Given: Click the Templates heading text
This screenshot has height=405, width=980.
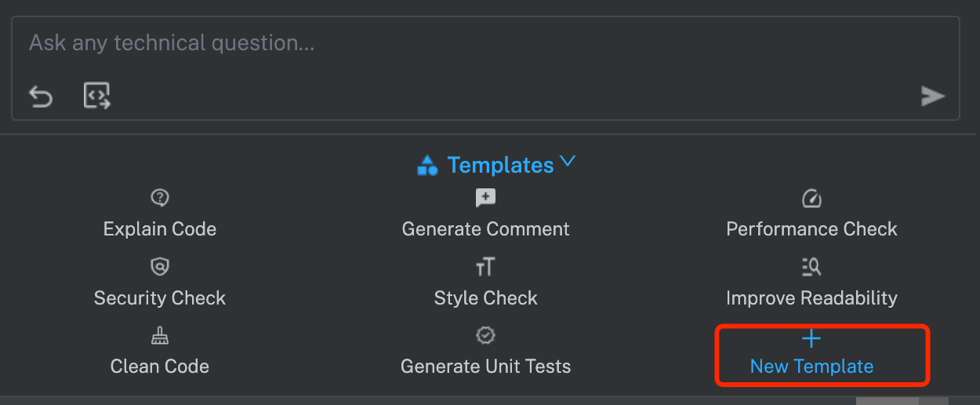Looking at the screenshot, I should (501, 165).
